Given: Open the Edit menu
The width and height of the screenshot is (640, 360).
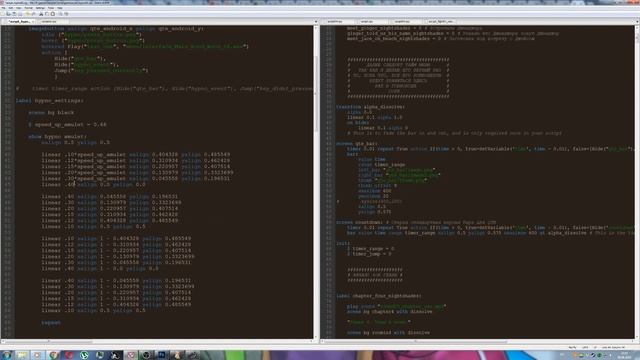Looking at the screenshot, I should point(11,8).
